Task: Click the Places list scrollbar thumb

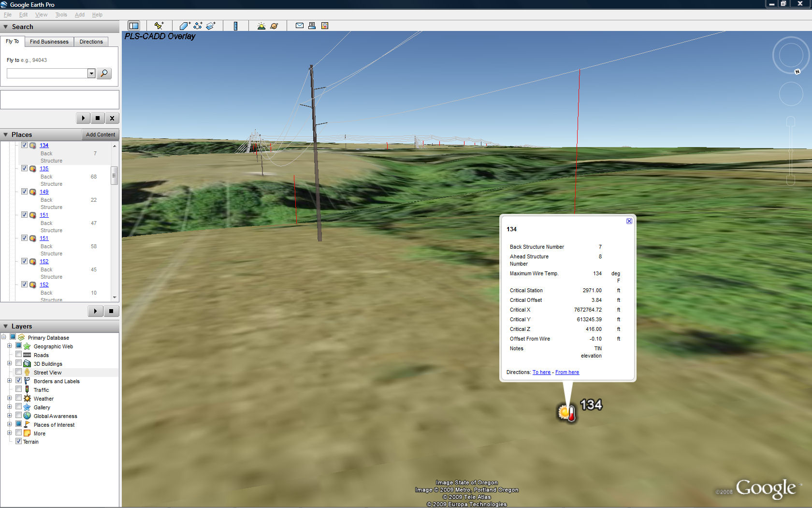Action: coord(115,176)
